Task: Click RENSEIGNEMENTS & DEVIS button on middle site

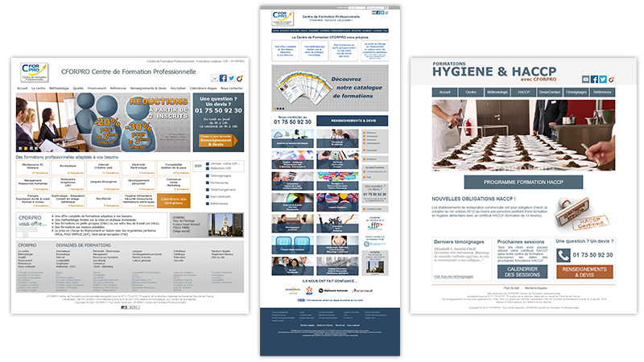Action: pos(352,121)
